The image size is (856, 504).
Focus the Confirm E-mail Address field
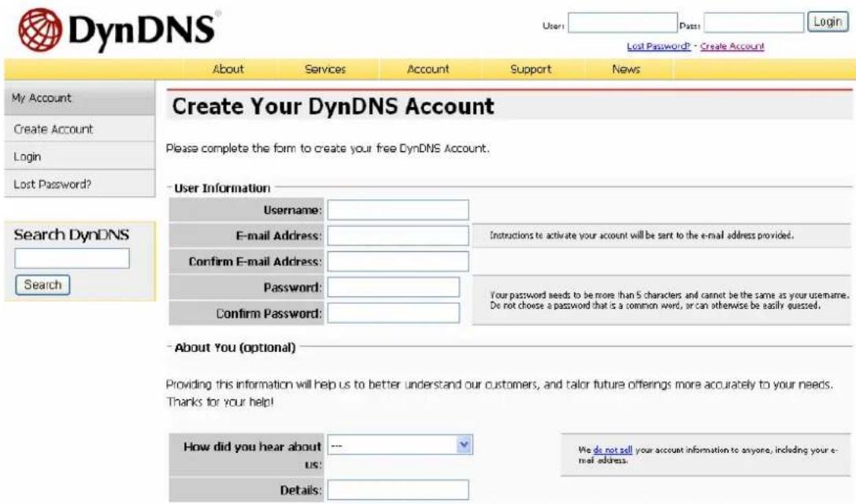tap(398, 261)
